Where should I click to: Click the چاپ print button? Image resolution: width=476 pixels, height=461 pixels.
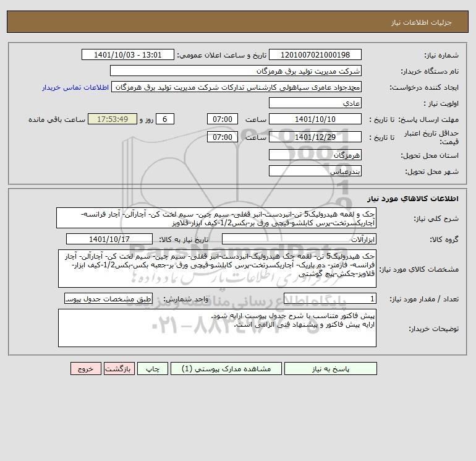tap(153, 369)
